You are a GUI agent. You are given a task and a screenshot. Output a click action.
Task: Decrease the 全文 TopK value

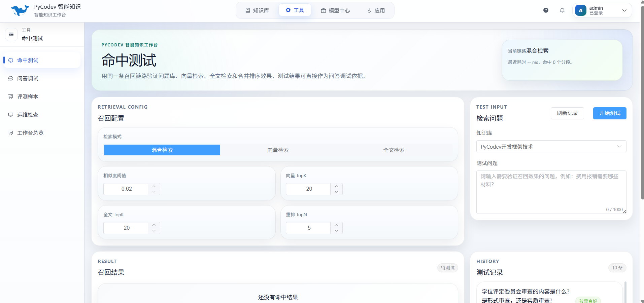click(x=154, y=231)
